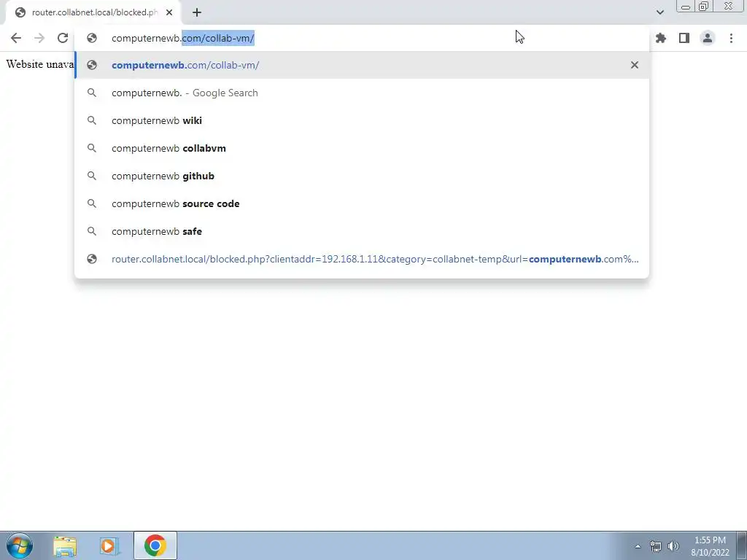Click search icon beside computernewb wiki
Screen dimensions: 747x560
pos(92,120)
